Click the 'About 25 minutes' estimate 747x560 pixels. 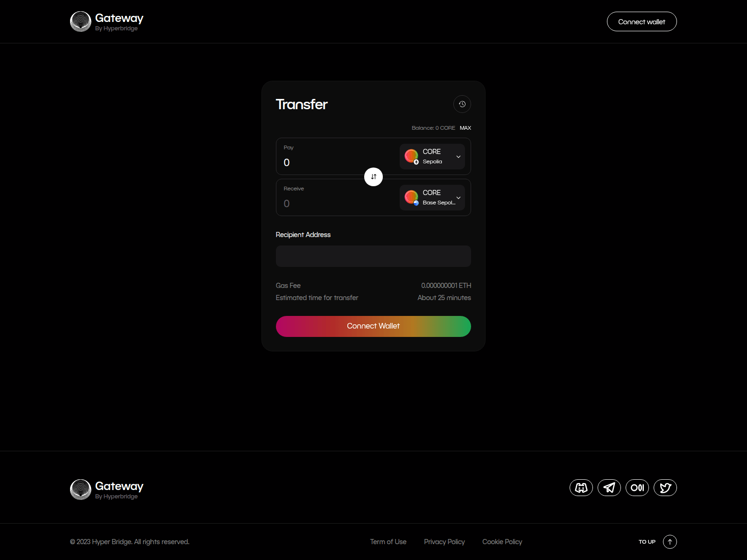[444, 298]
